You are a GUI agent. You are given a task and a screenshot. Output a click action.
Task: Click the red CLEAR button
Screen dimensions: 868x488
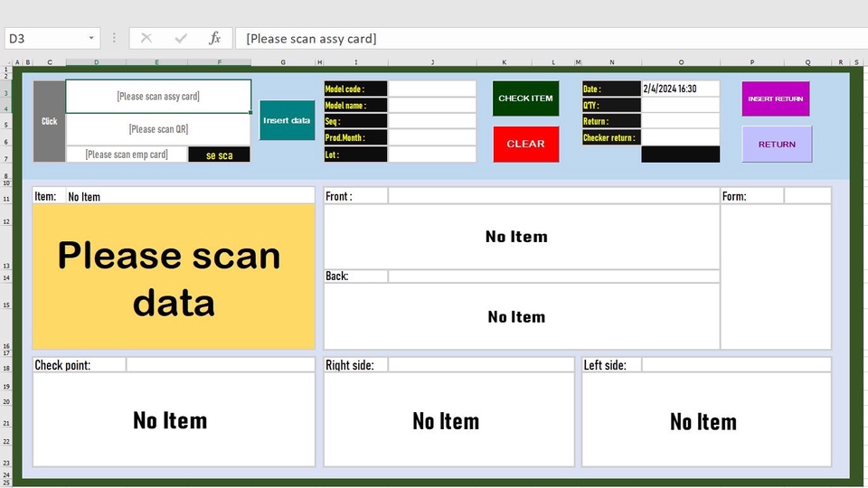[x=526, y=144]
